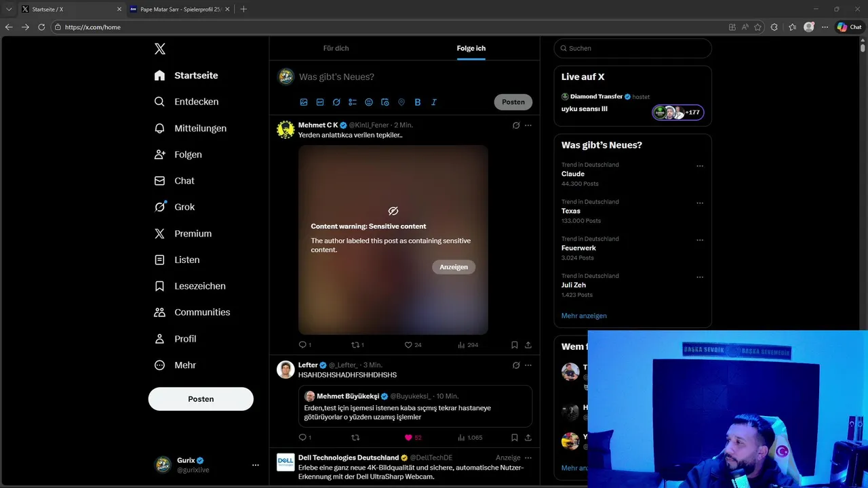The height and width of the screenshot is (488, 868).
Task: Reply to Mehmet C K's post
Action: click(x=305, y=345)
